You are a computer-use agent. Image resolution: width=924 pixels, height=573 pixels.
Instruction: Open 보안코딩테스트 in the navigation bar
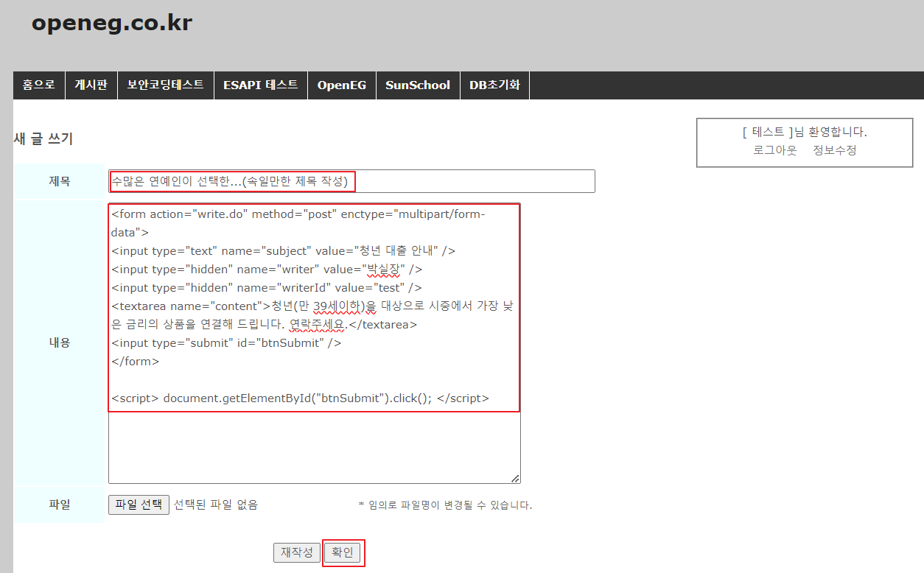click(166, 85)
